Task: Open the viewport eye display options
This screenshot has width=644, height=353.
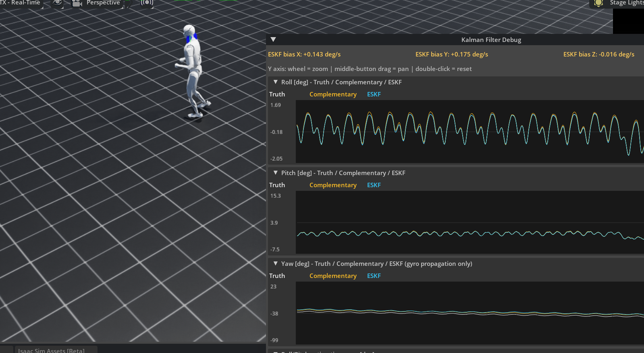Action: coord(58,3)
